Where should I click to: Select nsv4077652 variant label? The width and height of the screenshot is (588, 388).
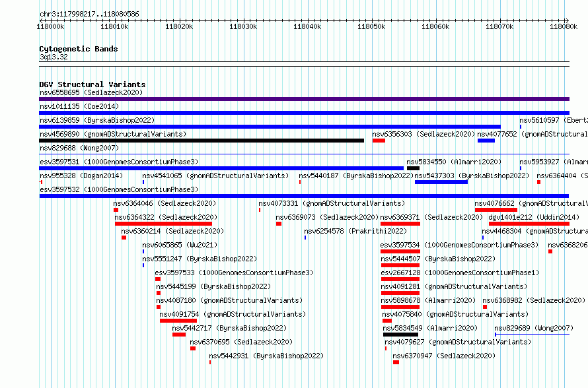pyautogui.click(x=533, y=134)
